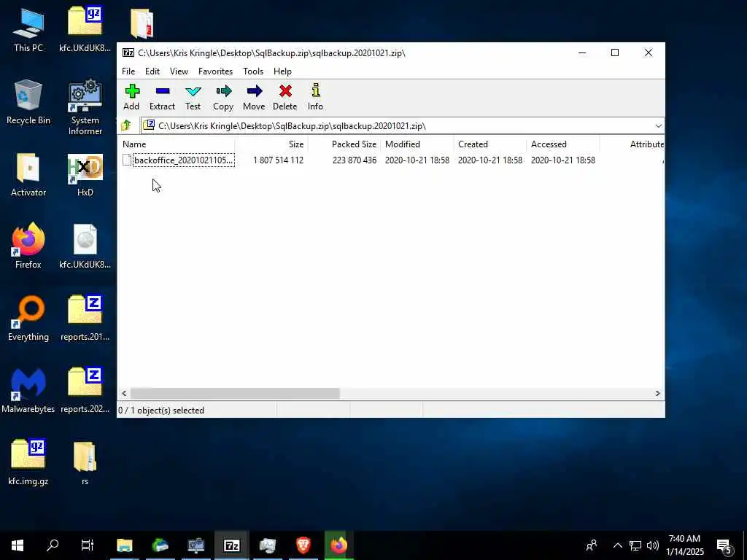The image size is (747, 560).
Task: Sort file list by Size column
Action: click(x=271, y=144)
